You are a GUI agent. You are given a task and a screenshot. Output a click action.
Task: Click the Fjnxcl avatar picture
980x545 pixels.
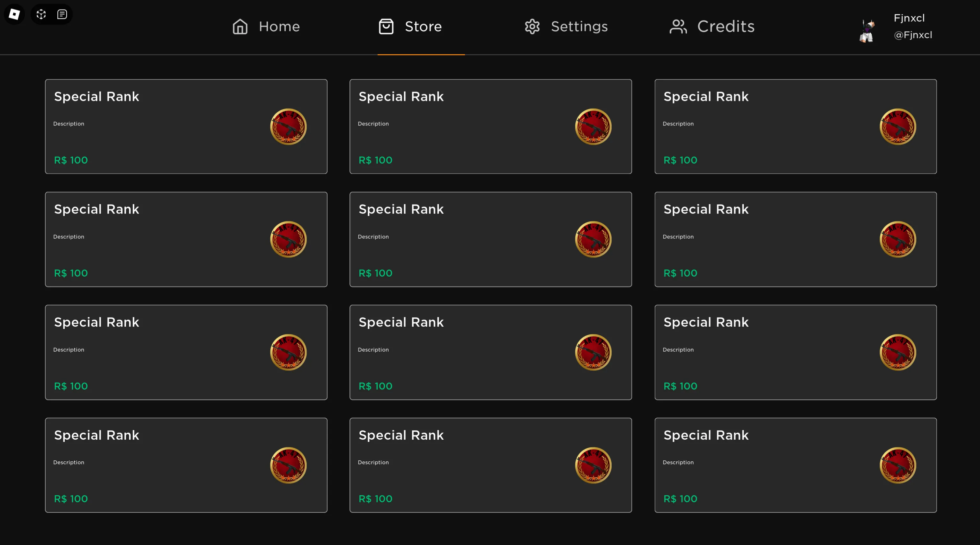(867, 30)
